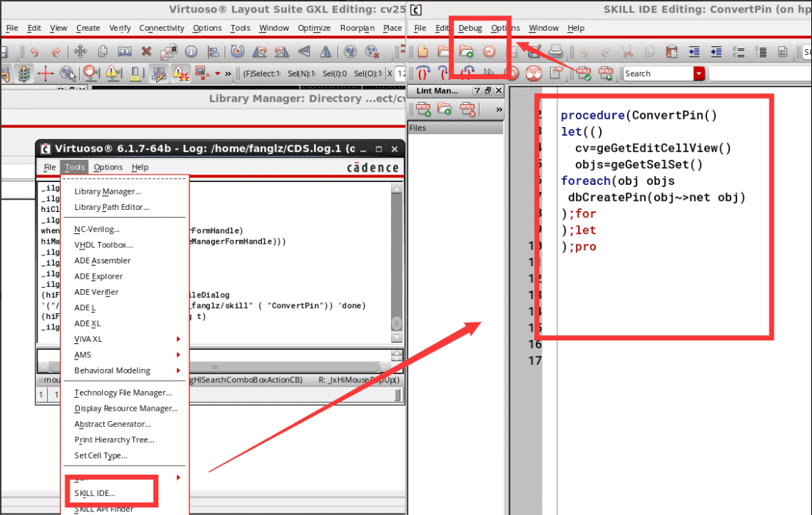The height and width of the screenshot is (515, 812).
Task: Expand Lint Manager toolbar overflow chevron
Action: (x=500, y=109)
